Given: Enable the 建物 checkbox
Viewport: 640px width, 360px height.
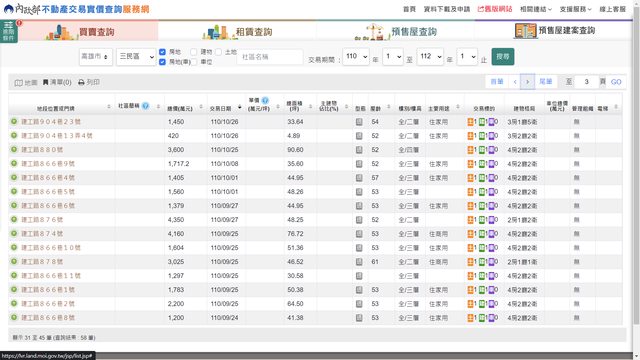Looking at the screenshot, I should 194,52.
